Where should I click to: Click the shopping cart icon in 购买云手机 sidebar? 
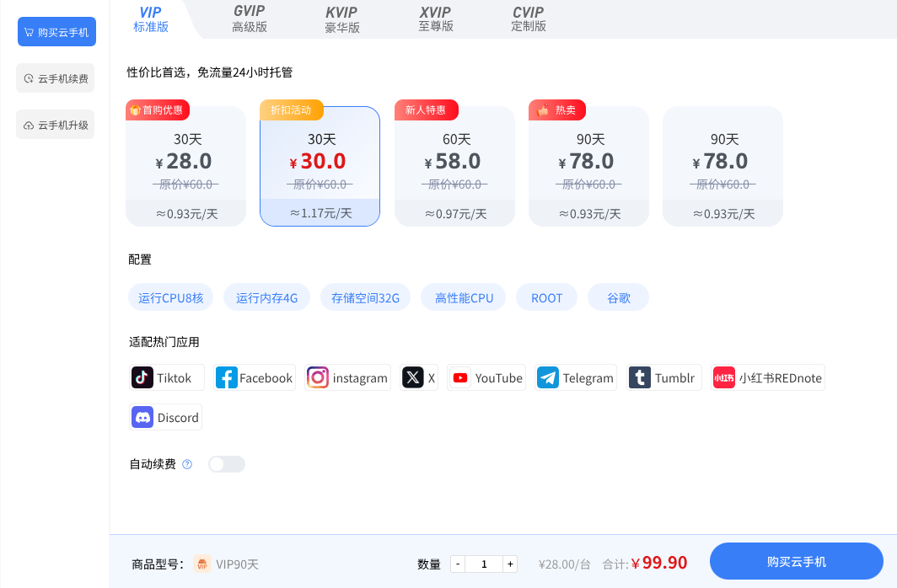pyautogui.click(x=29, y=32)
